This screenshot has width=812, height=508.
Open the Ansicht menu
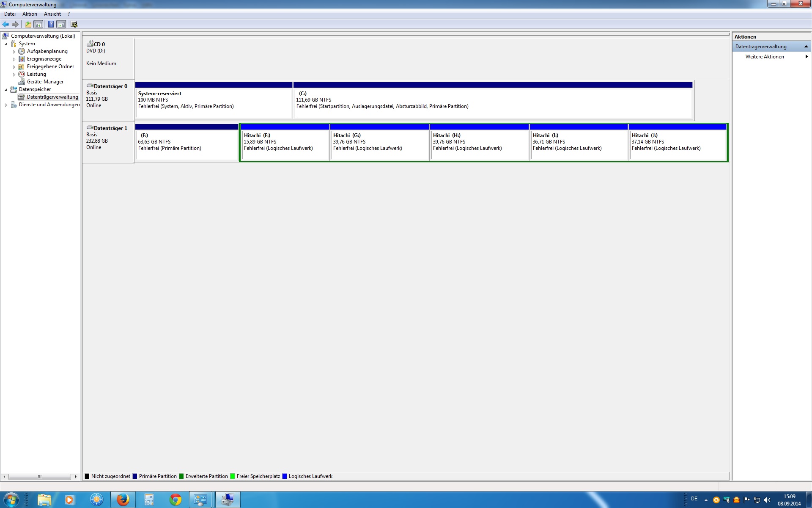[x=52, y=14]
